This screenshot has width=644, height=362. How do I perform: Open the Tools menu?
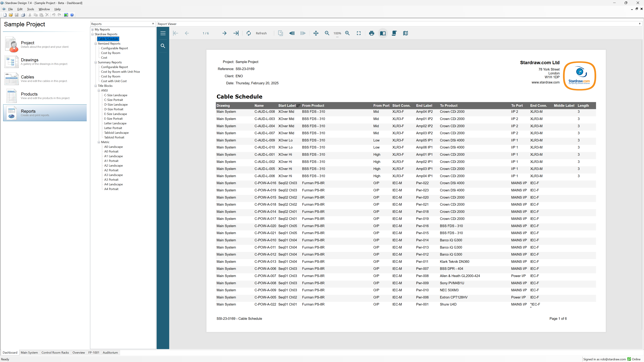(30, 9)
